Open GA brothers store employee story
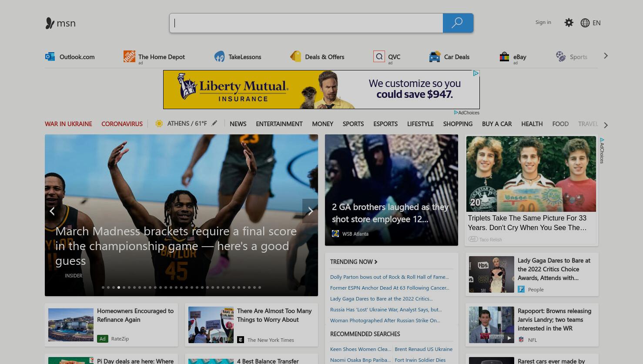This screenshot has height=364, width=643. tap(392, 190)
